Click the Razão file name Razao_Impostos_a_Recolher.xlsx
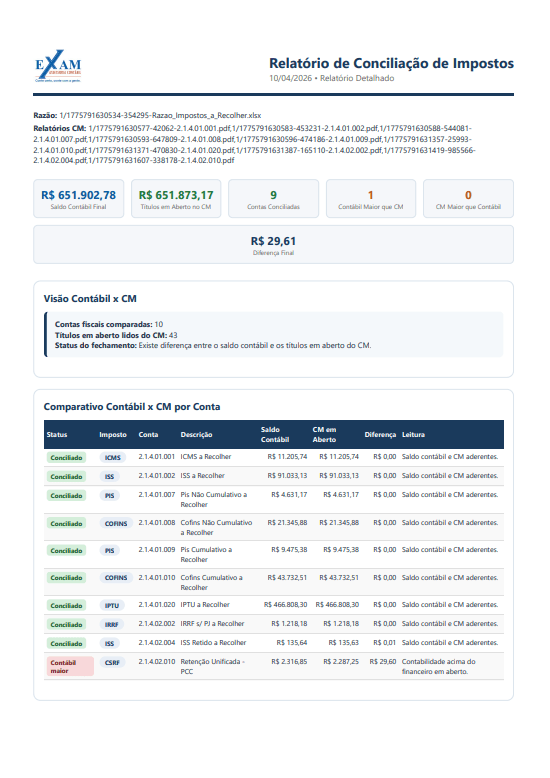 (160, 115)
